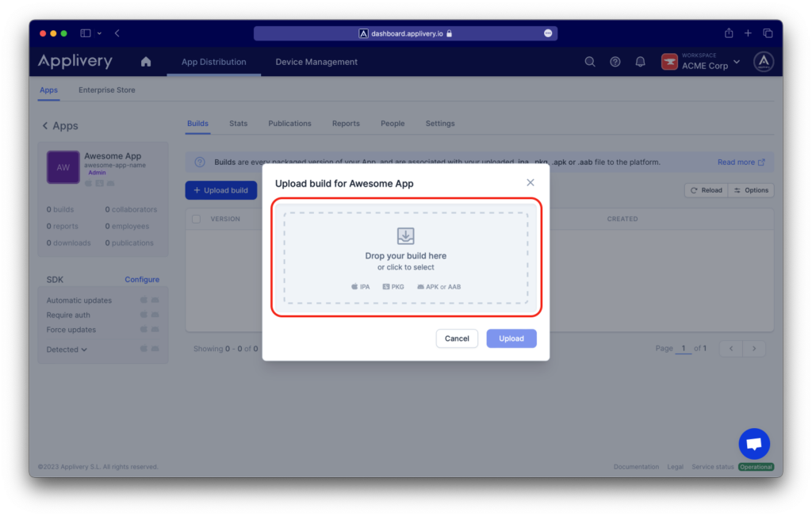Click the Upload button in dialog
Screen dimensions: 812x516
point(511,338)
